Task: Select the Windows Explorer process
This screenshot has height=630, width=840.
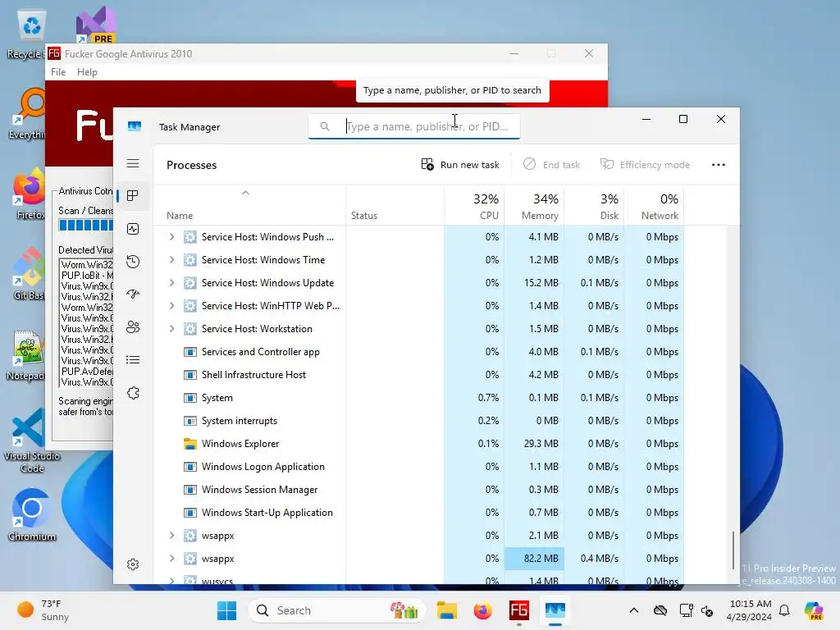Action: [x=419, y=444]
